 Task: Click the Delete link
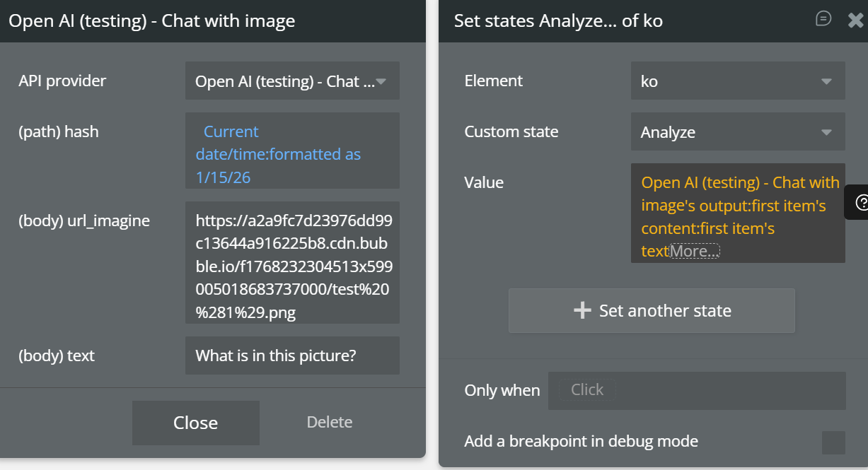[x=329, y=423]
